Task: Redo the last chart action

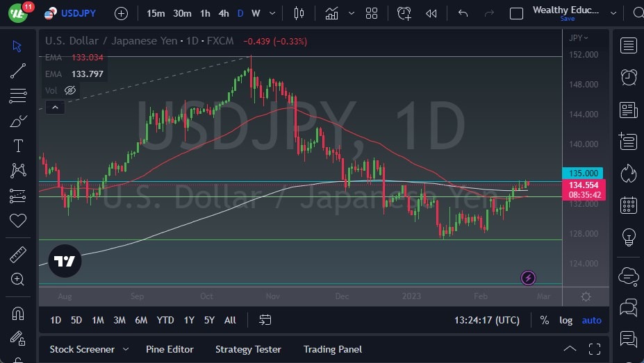Action: 489,14
